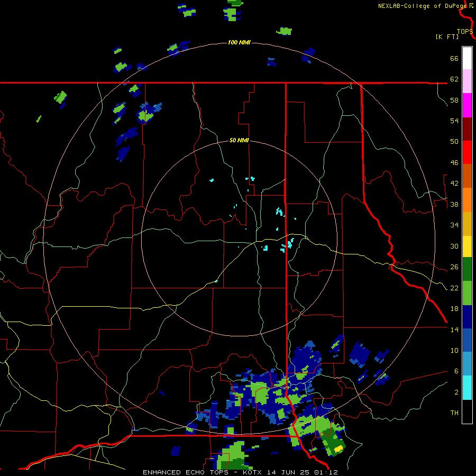This screenshot has width=476, height=476.
Task: Click the legend value '14'
Action: coord(454,329)
